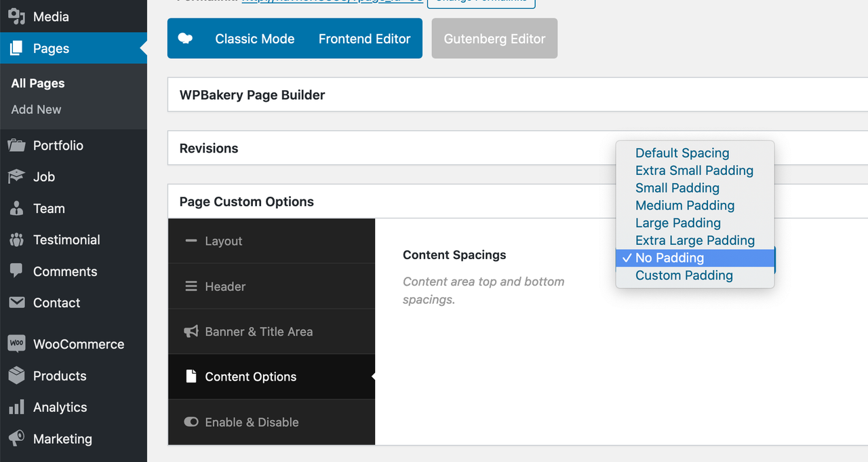868x462 pixels.
Task: Collapse the WPBakery Page Builder panel
Action: (x=518, y=95)
